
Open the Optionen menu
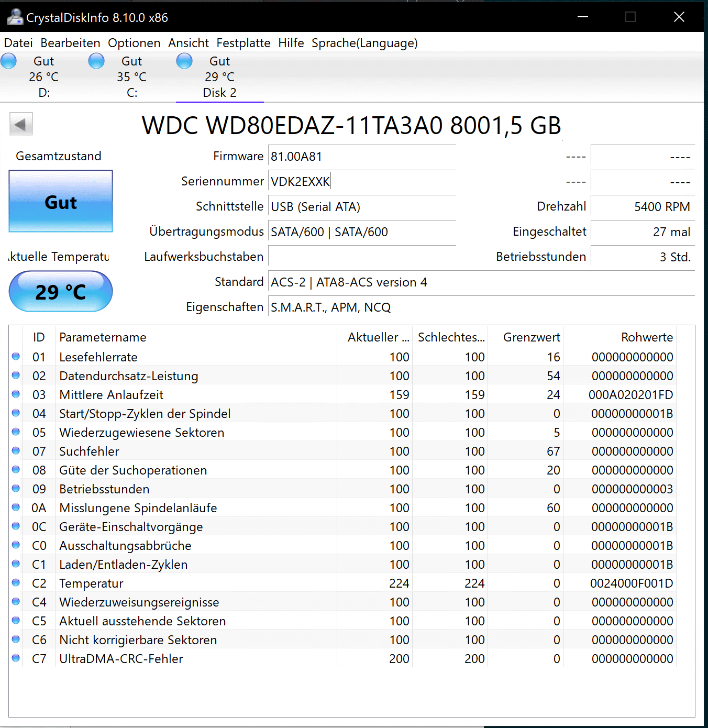(x=134, y=43)
